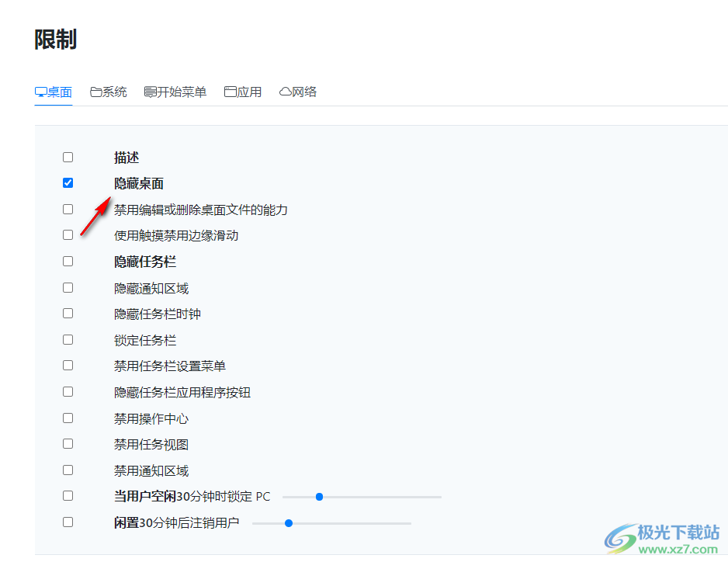The width and height of the screenshot is (728, 562).
Task: Click the idle lock PC slider handle
Action: 319,496
